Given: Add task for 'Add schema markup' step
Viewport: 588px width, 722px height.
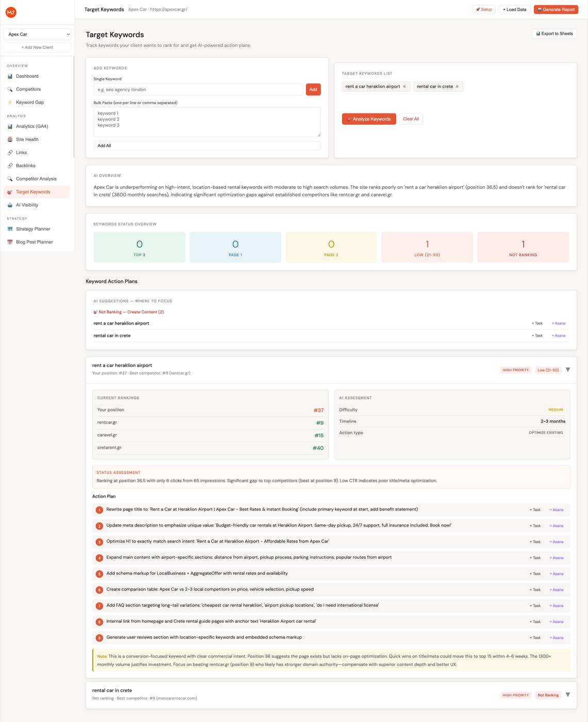Looking at the screenshot, I should [x=535, y=574].
